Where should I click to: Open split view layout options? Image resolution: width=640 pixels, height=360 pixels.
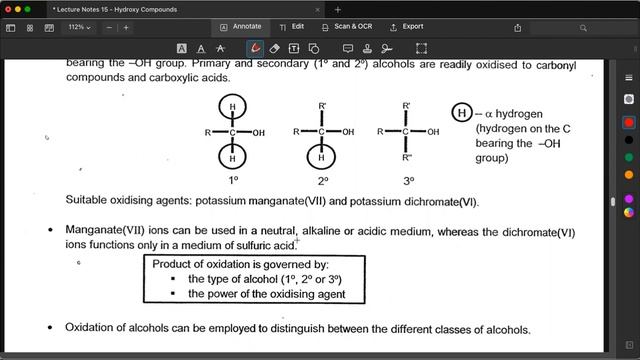[x=49, y=28]
